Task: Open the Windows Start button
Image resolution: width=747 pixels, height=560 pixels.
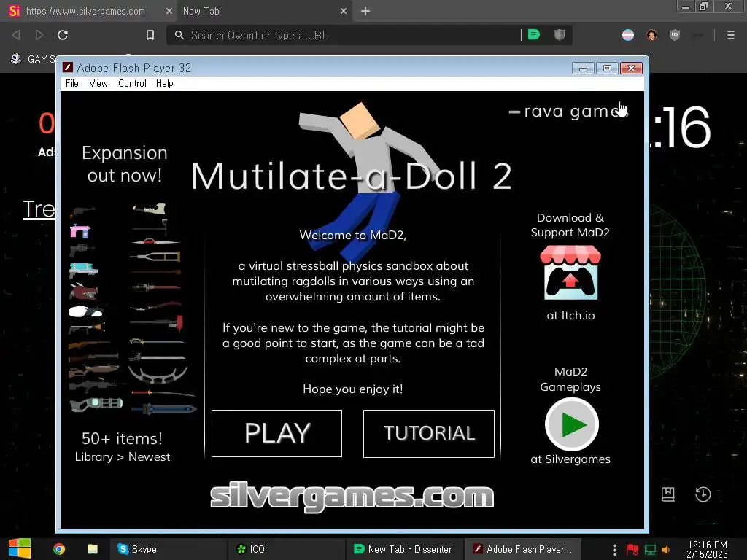Action: [20, 549]
